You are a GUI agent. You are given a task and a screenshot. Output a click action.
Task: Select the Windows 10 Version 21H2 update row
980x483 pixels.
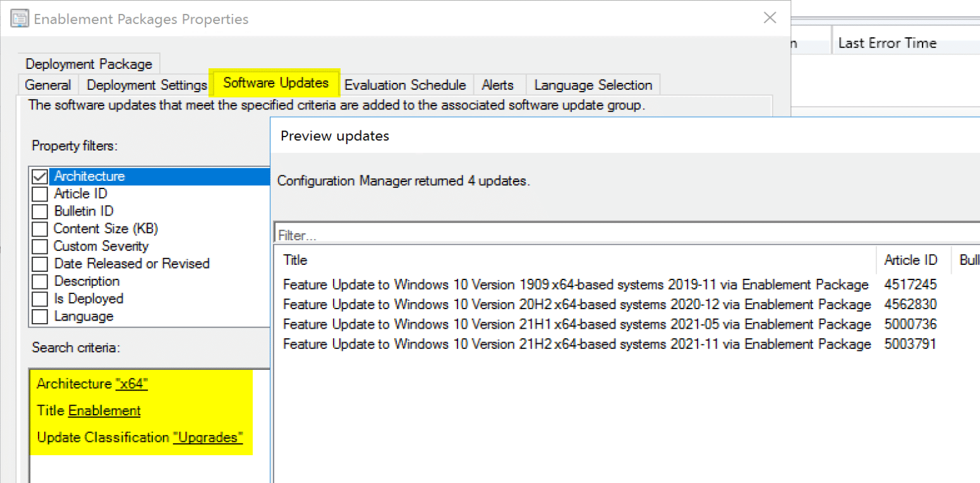coord(576,345)
